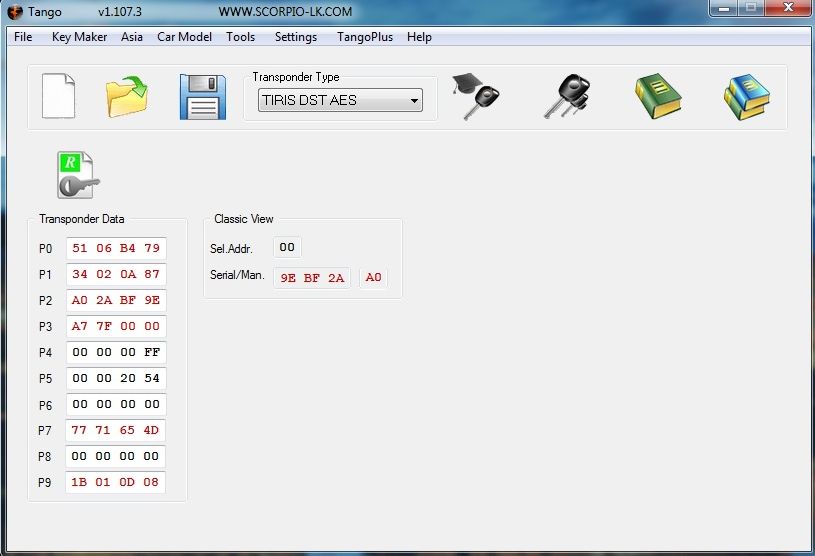Click the WWW.SCORPIO-LK.COM title text
Image resolution: width=815 pixels, height=556 pixels.
click(x=285, y=11)
